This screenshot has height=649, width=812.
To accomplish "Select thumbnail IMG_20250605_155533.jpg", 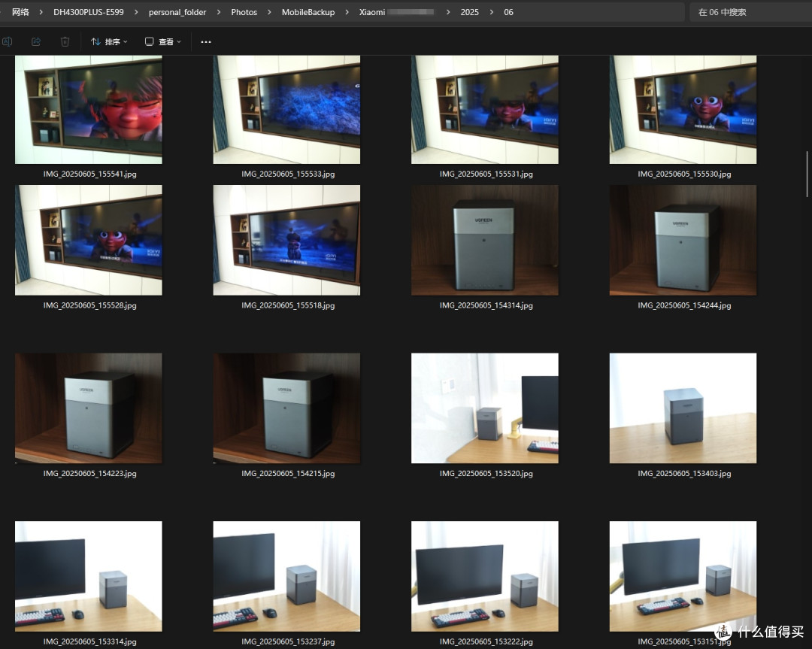I will pos(286,110).
